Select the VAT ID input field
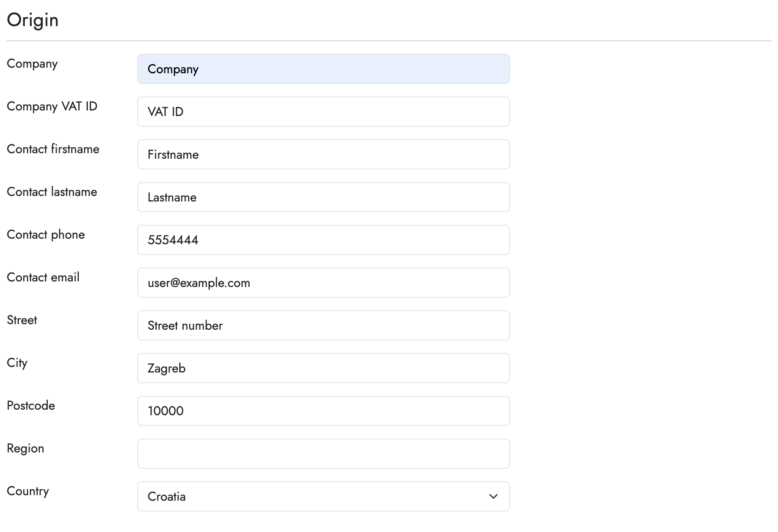 point(323,112)
